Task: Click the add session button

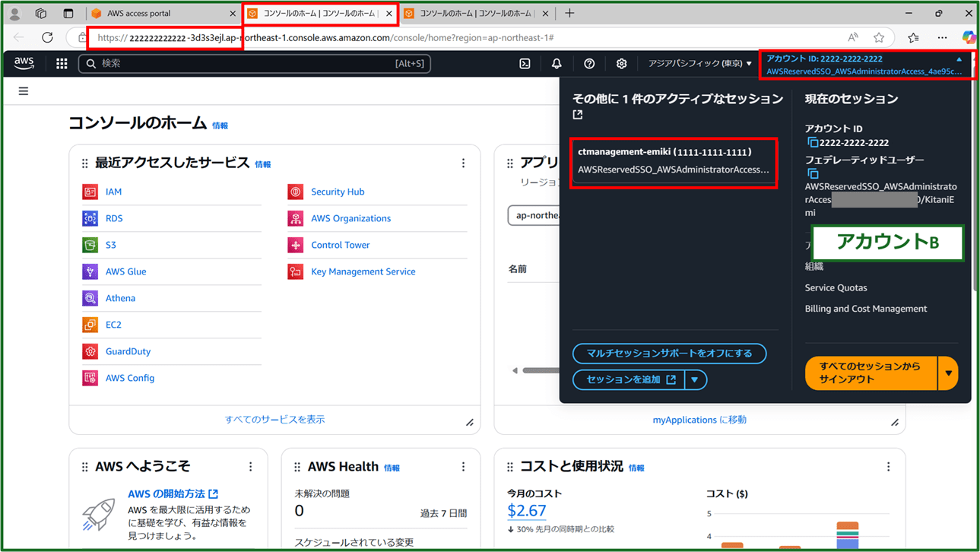Action: [630, 379]
